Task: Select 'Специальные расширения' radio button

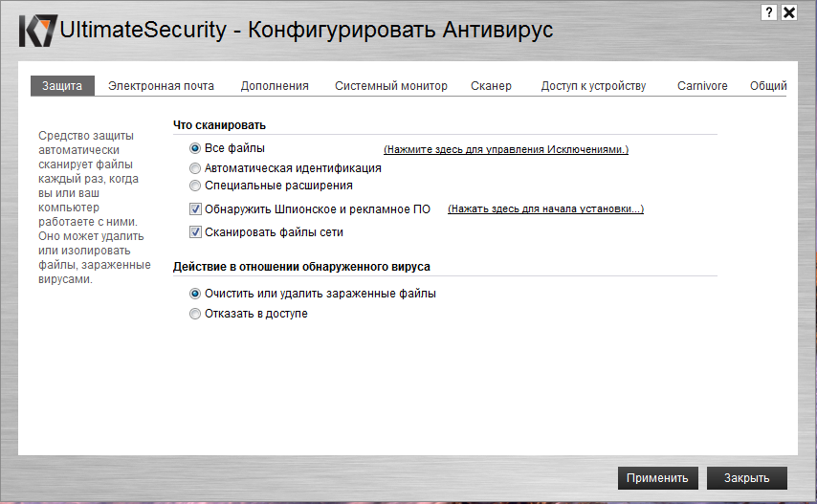Action: (195, 186)
